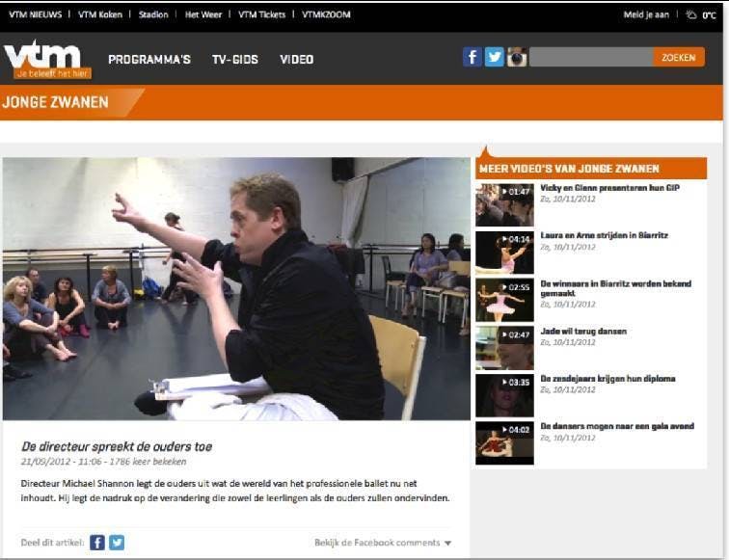729x560 pixels.
Task: Open Het Weer link in top bar
Action: [203, 15]
